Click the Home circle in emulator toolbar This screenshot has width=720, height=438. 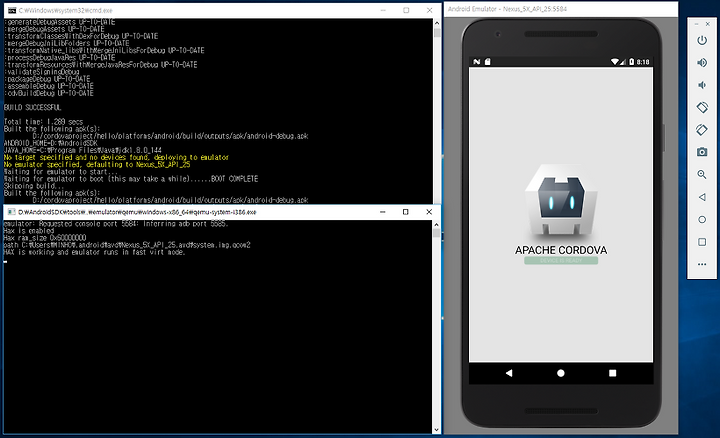click(x=702, y=219)
